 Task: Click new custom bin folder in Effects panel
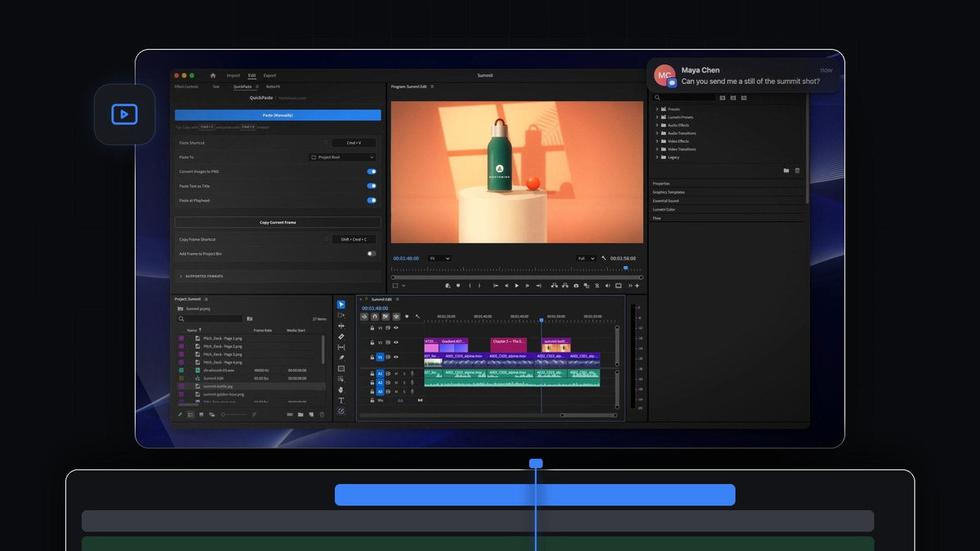[x=786, y=171]
